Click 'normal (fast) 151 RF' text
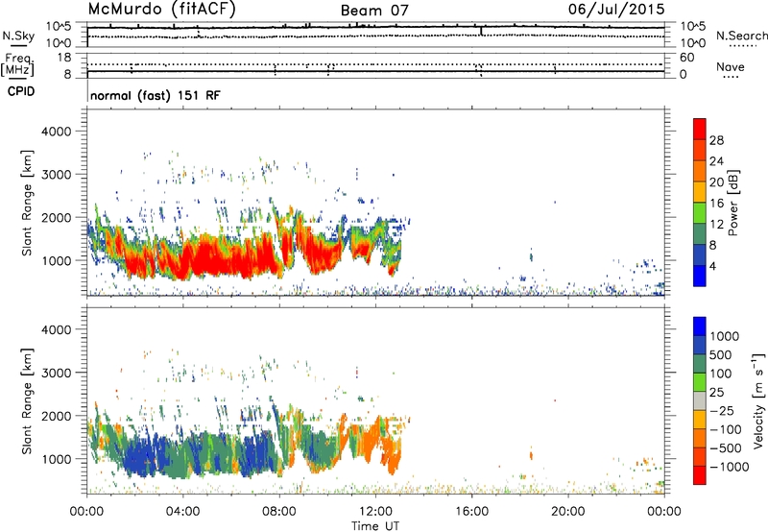This screenshot has height=532, width=768. point(156,95)
